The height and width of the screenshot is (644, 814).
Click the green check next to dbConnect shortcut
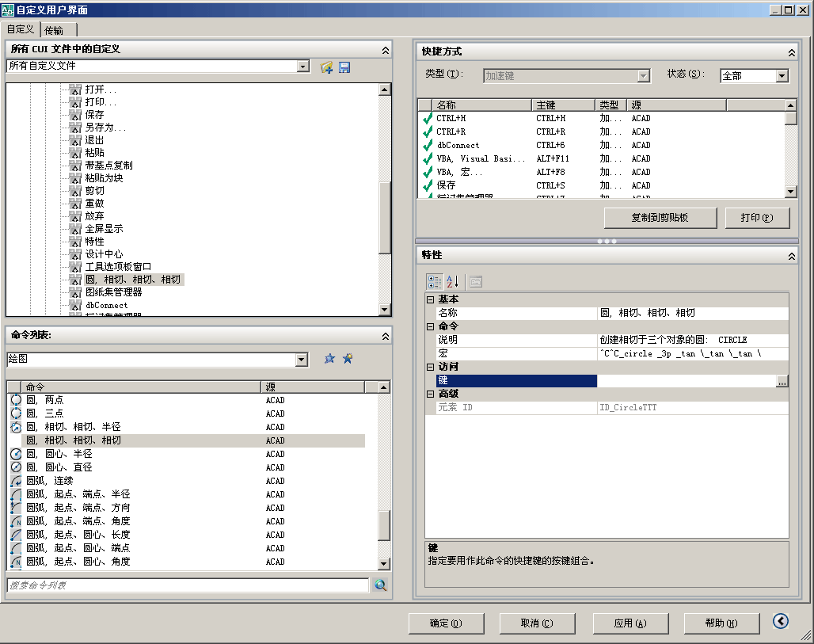point(428,146)
